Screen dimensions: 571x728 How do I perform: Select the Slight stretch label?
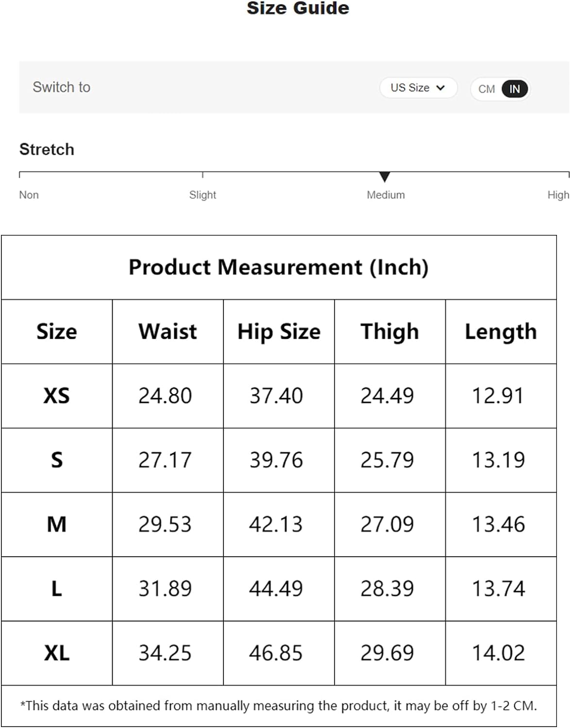click(x=202, y=195)
